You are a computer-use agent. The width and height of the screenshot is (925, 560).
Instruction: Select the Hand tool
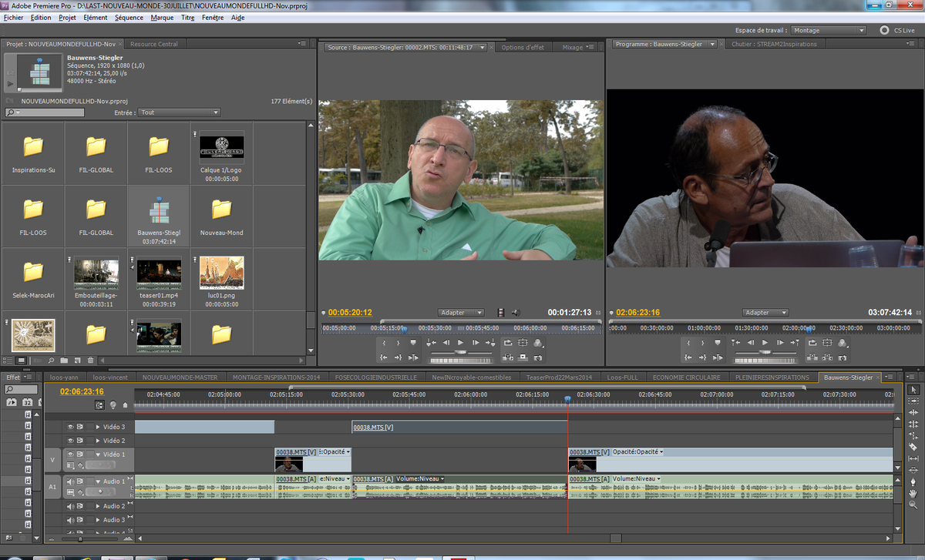pyautogui.click(x=913, y=494)
